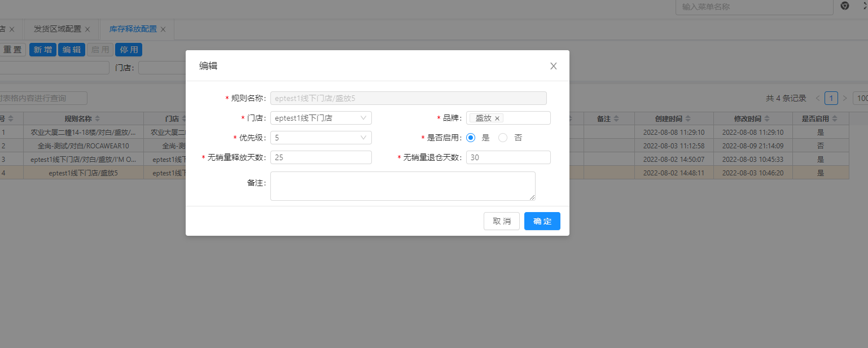Click the 取消 button

pos(501,221)
